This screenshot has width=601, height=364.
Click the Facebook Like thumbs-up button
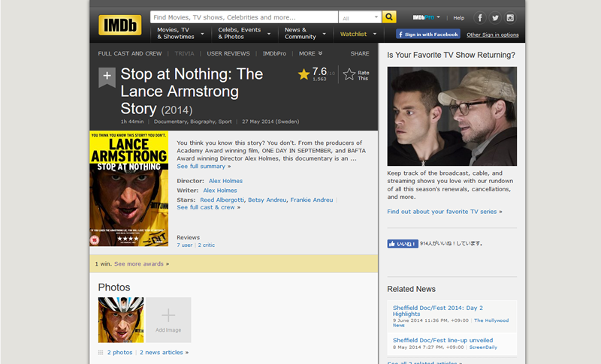click(403, 244)
